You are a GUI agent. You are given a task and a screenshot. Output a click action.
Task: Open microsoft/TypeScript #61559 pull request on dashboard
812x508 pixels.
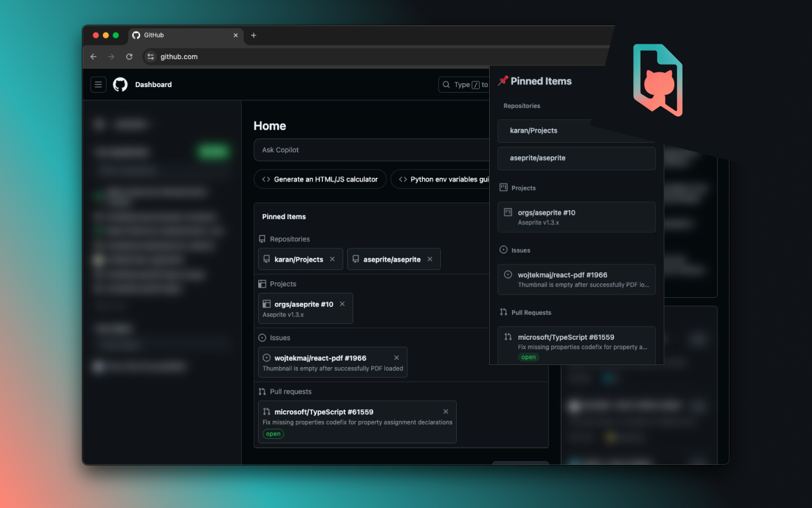coord(324,412)
